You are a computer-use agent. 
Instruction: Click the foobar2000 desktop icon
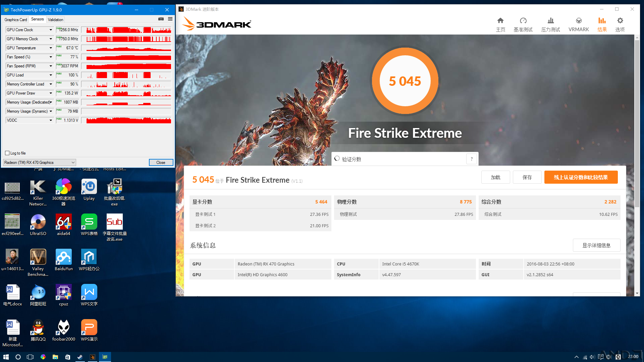pos(63,330)
